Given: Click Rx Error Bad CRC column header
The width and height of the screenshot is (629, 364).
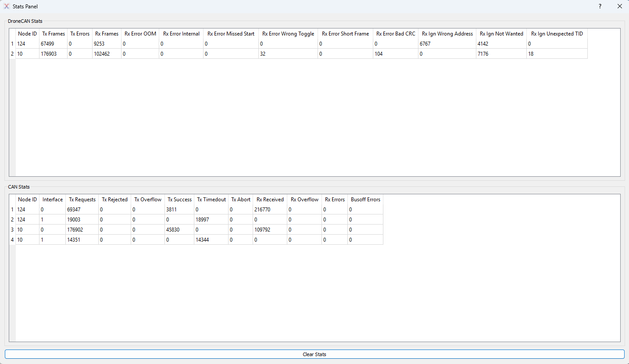Looking at the screenshot, I should click(x=395, y=34).
